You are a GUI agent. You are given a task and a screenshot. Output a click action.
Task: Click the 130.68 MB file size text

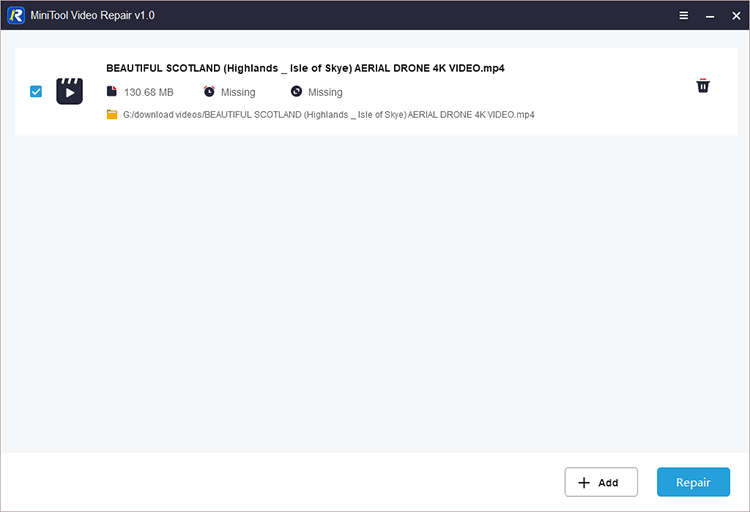tap(148, 92)
